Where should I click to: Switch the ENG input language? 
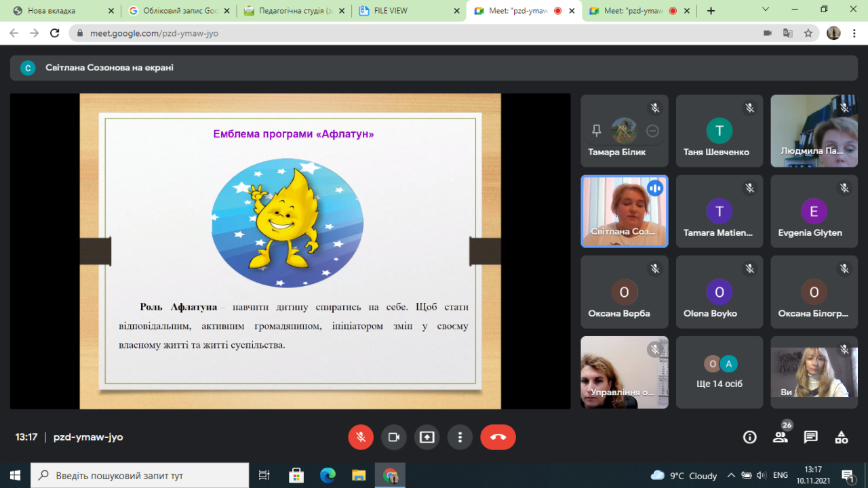click(781, 475)
